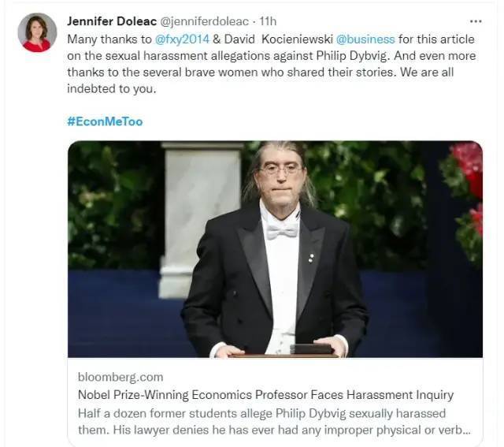
Task: Click Jennifer Doleac's profile avatar
Action: [x=37, y=33]
